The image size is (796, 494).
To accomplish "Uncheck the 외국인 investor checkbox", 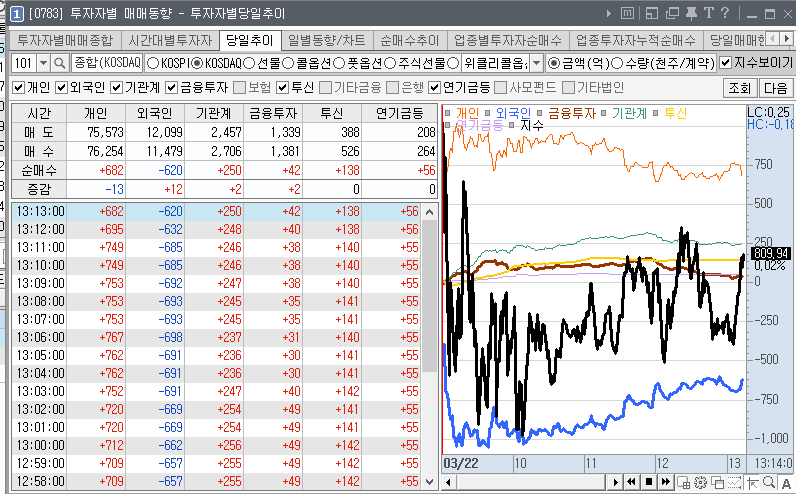I will pos(61,87).
